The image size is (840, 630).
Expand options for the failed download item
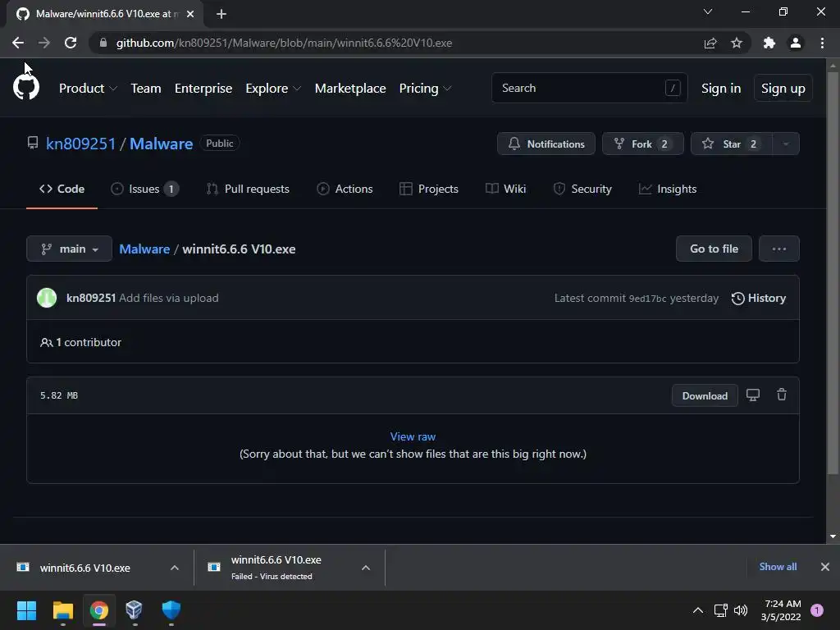pos(366,568)
